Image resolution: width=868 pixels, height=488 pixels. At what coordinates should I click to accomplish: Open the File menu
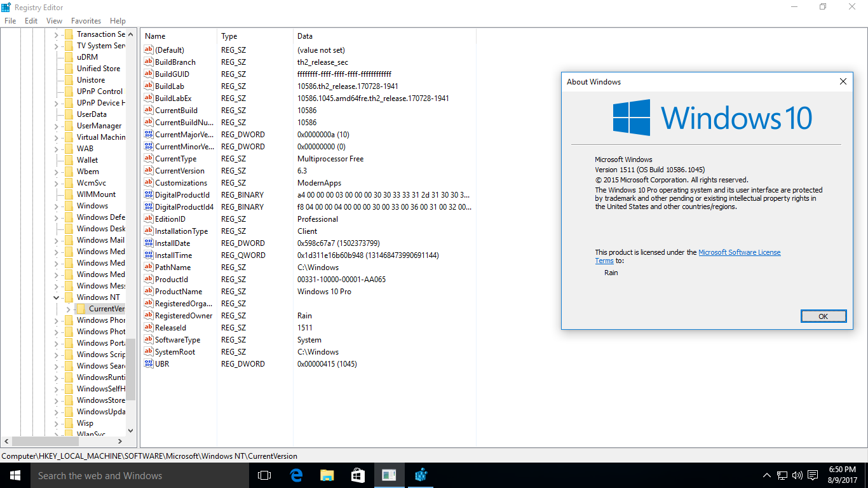click(x=10, y=21)
